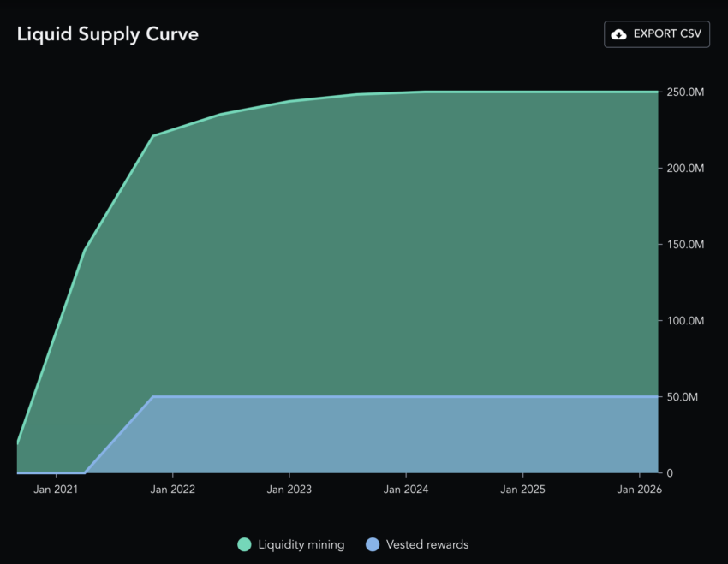Image resolution: width=728 pixels, height=564 pixels.
Task: Hide the Vested rewards series label
Action: 427,544
